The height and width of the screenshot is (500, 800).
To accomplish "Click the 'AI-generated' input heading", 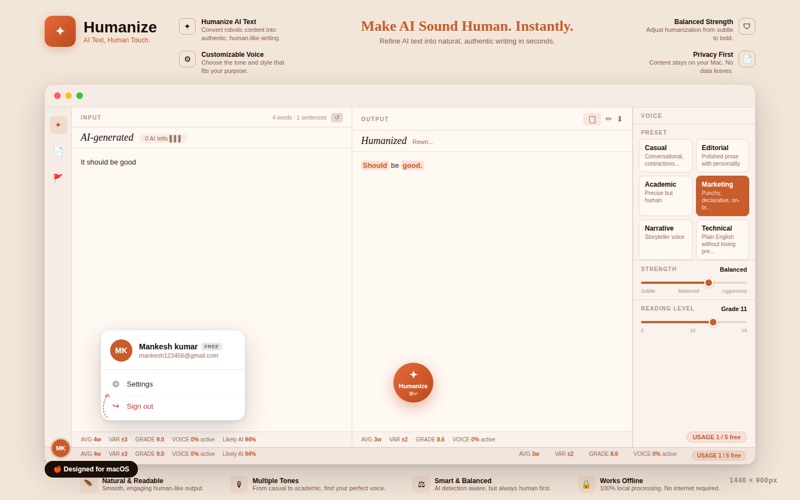I will (x=107, y=137).
